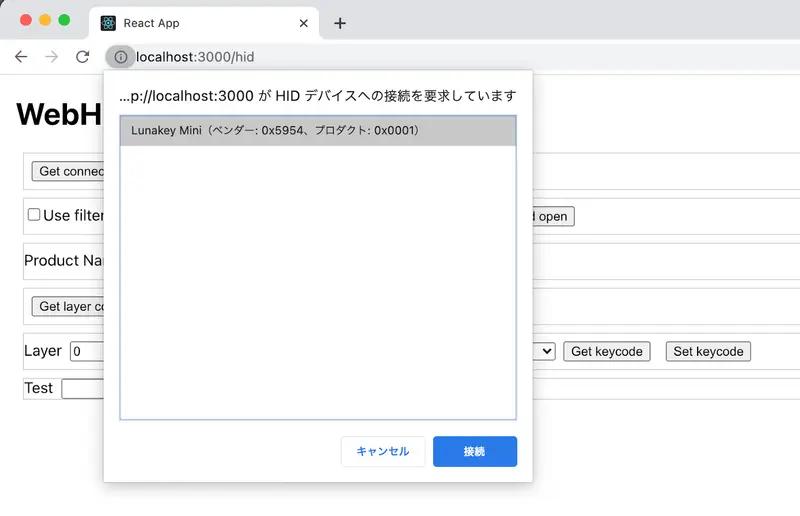Click the React logo favicon
The width and height of the screenshot is (800, 516).
108,23
